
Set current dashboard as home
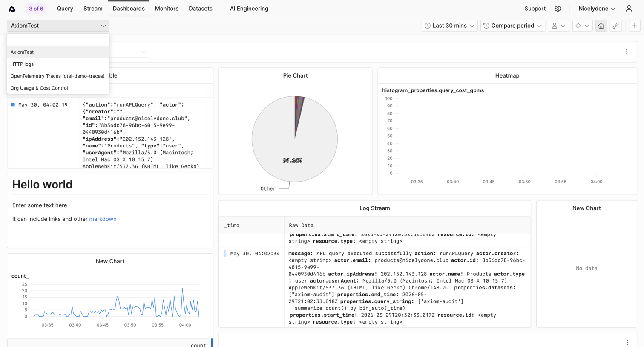(x=601, y=26)
